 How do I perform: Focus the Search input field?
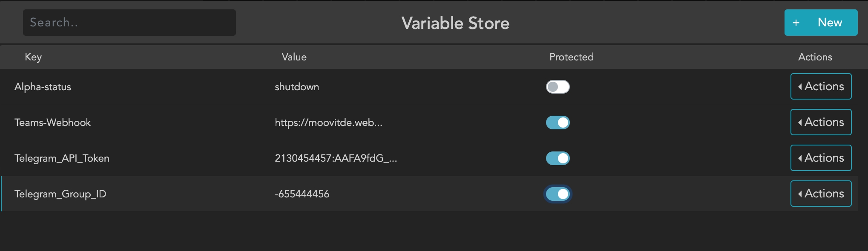(x=129, y=23)
